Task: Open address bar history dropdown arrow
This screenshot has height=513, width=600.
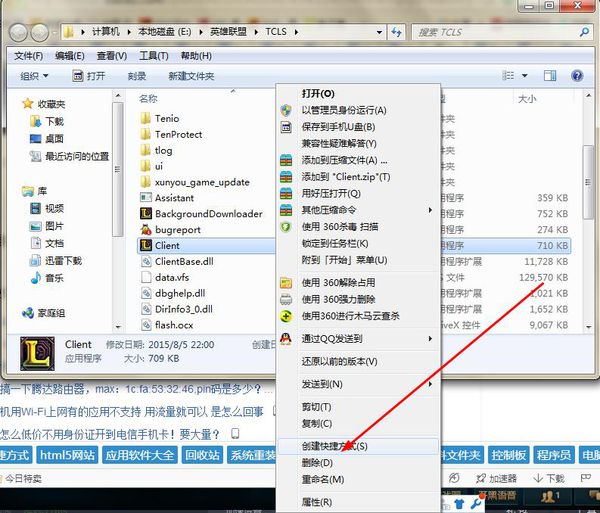Action: pyautogui.click(x=379, y=32)
